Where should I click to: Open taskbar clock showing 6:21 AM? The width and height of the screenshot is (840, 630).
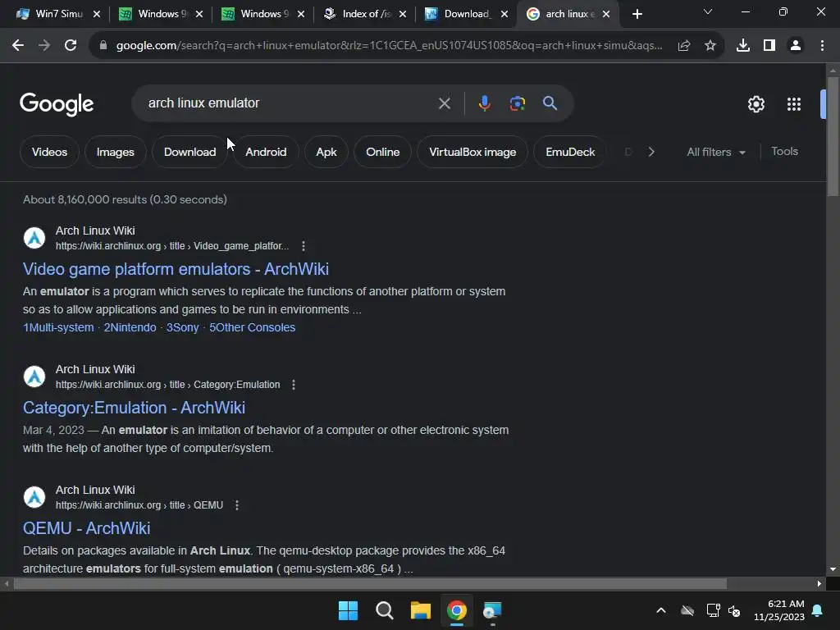(x=779, y=610)
